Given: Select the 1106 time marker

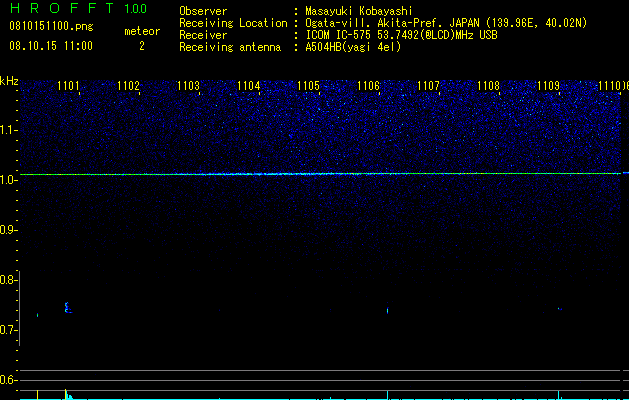Looking at the screenshot, I should click(x=368, y=86).
